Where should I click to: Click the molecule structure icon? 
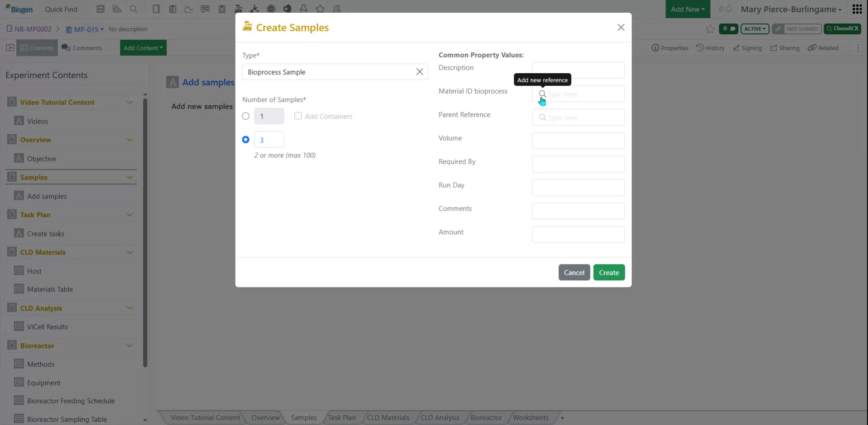click(x=255, y=9)
